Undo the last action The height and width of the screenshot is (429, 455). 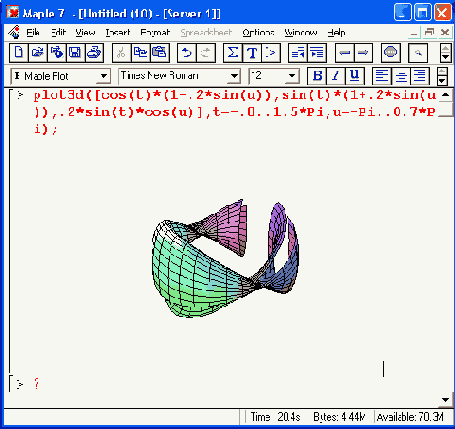tap(187, 53)
